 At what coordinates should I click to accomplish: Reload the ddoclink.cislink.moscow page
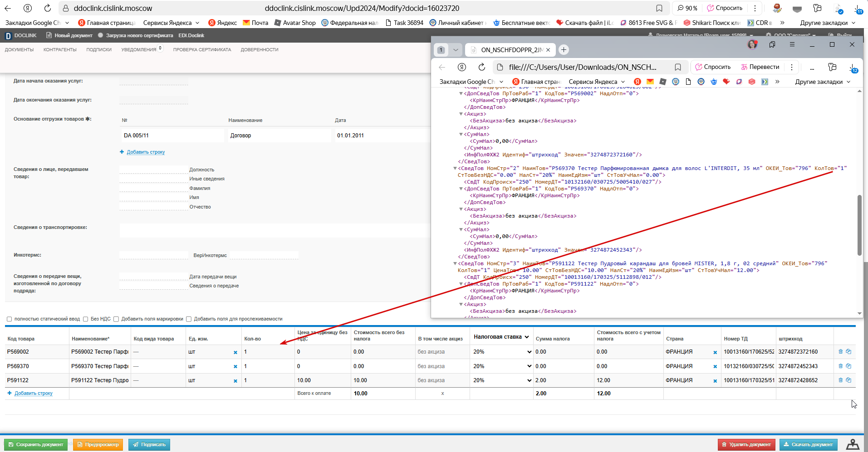pos(48,8)
